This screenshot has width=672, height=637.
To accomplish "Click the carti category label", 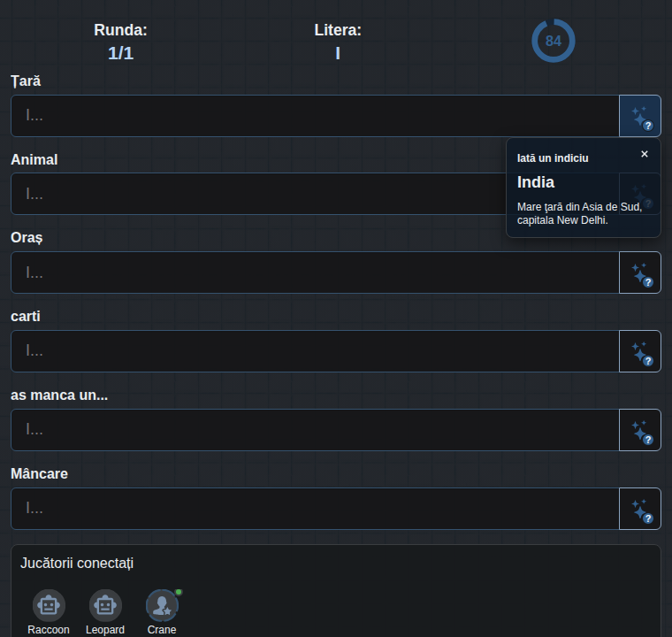I will tap(26, 317).
